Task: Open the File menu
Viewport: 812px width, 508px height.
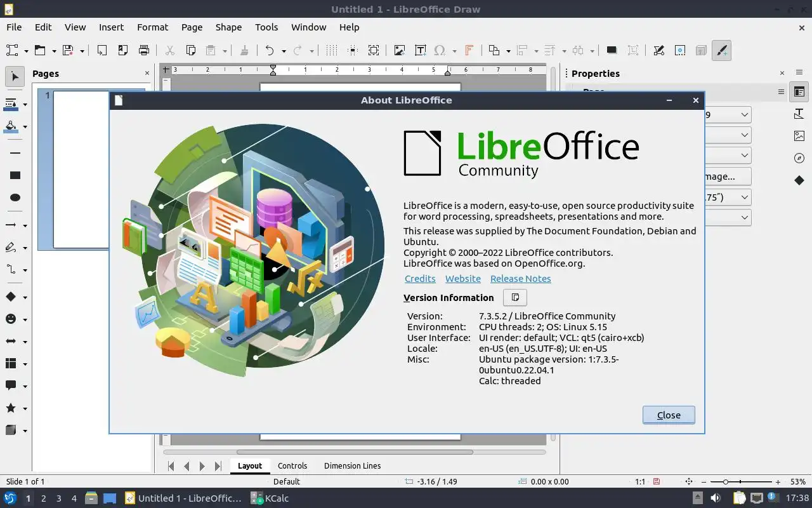Action: (14, 27)
